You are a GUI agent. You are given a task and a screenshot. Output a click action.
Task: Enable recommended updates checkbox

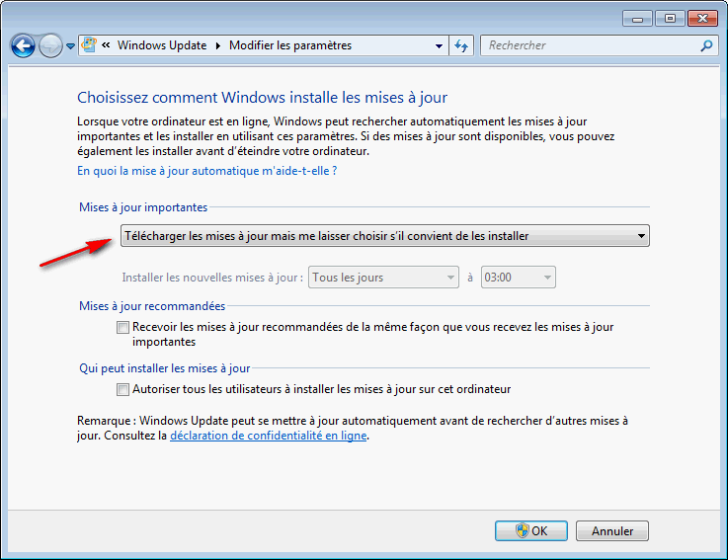122,327
